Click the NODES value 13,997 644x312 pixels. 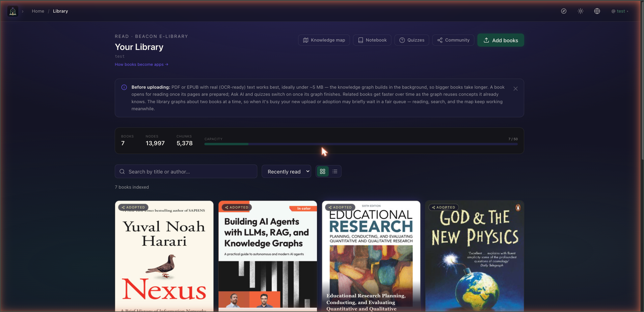pyautogui.click(x=155, y=143)
